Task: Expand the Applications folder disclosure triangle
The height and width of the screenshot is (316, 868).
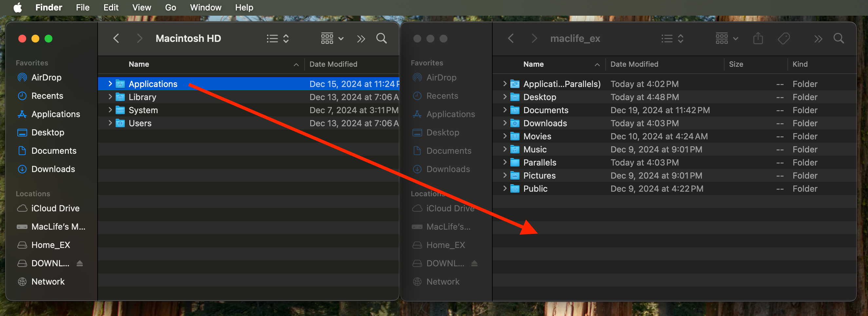Action: [109, 84]
